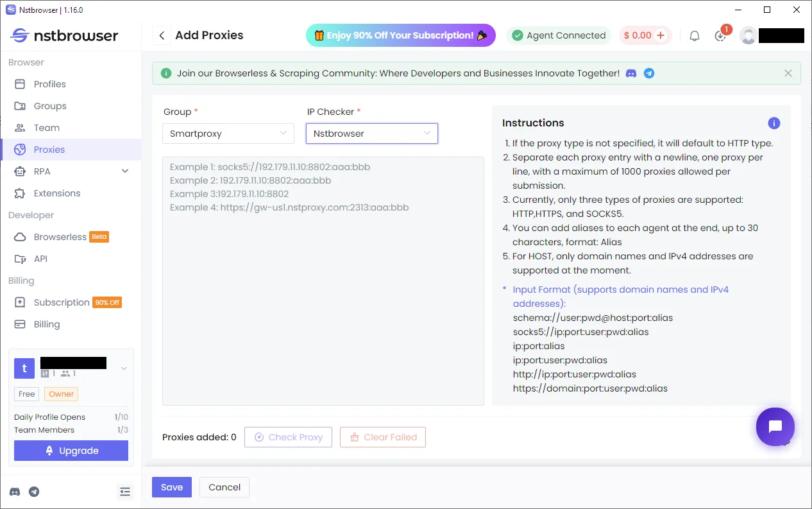The image size is (812, 509).
Task: Click the Agent Connected status
Action: pyautogui.click(x=559, y=35)
